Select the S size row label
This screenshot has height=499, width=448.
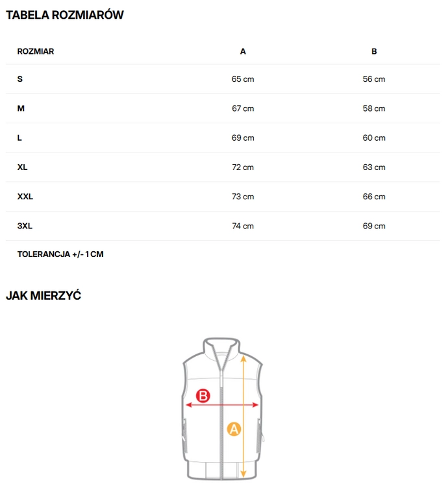pos(20,79)
